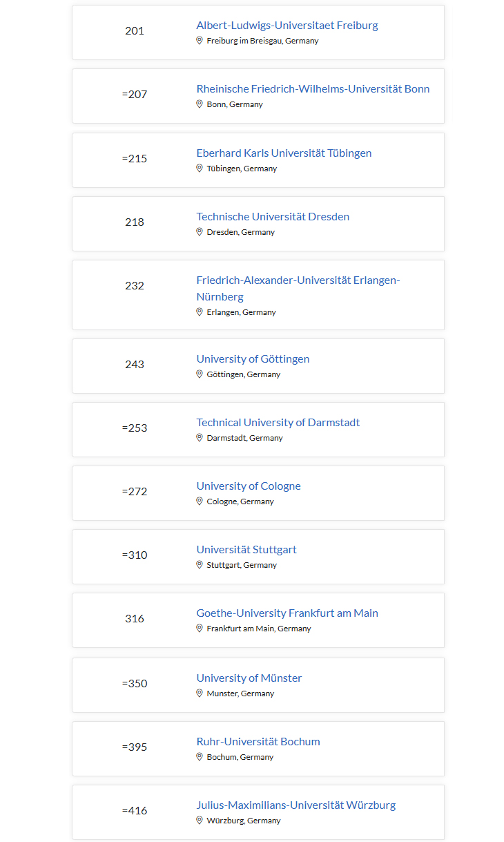
Task: Open Julius-Maximilians-Universität Würzburg link
Action: 295,805
